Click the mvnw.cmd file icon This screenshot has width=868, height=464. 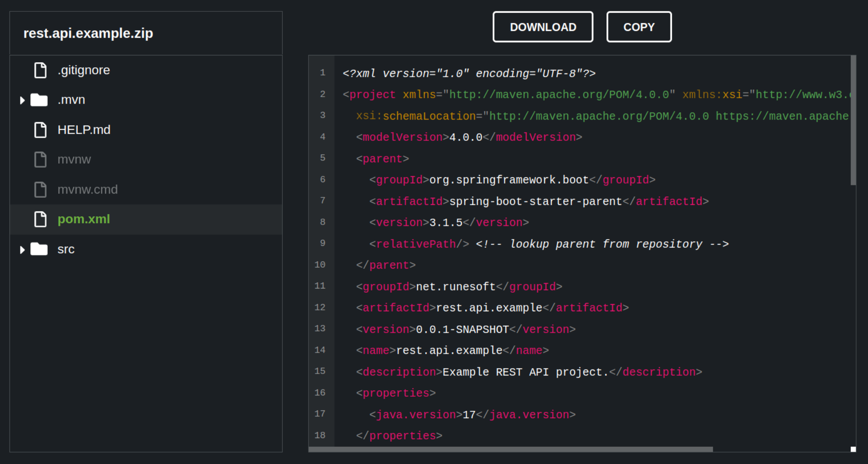point(40,190)
